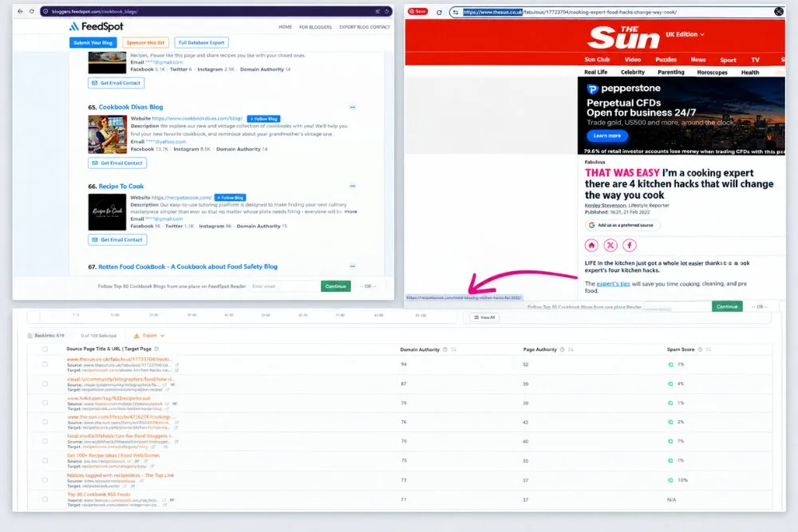The width and height of the screenshot is (798, 532).
Task: Open the three-dot menu for Rotten Food CookBook
Action: pos(352,266)
